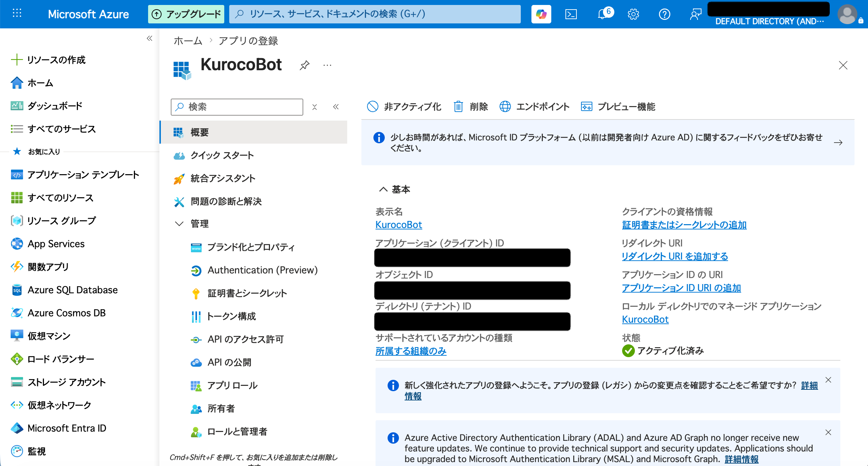Image resolution: width=868 pixels, height=466 pixels.
Task: Click the ホーム breadcrumb
Action: pyautogui.click(x=188, y=41)
